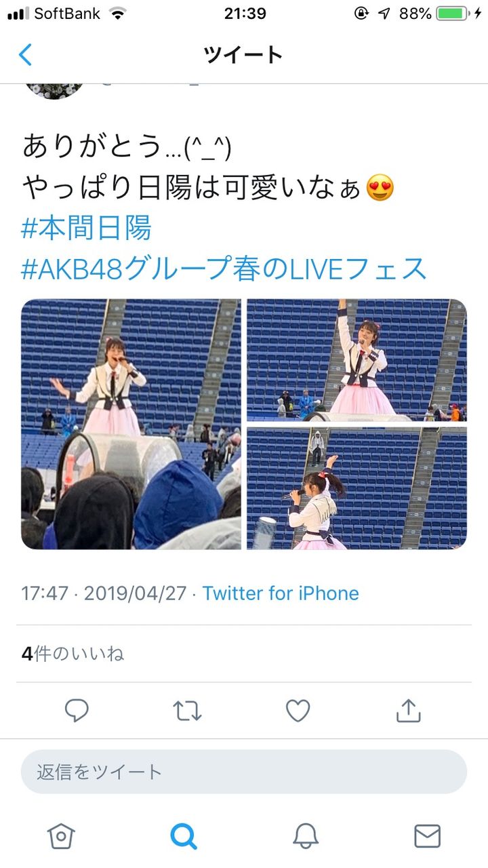
Task: Tap the author's profile avatar
Action: 54,90
